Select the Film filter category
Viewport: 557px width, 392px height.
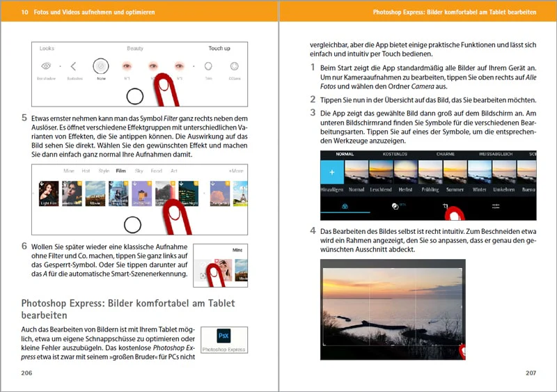click(120, 171)
